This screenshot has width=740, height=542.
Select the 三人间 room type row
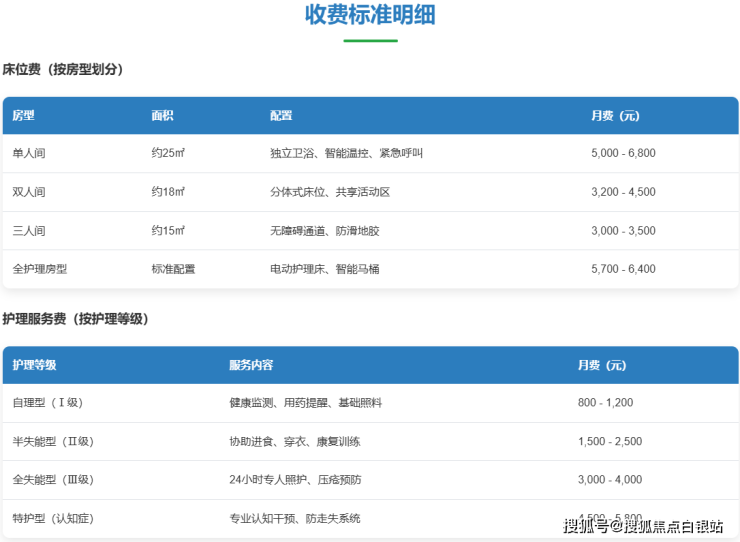tap(29, 231)
